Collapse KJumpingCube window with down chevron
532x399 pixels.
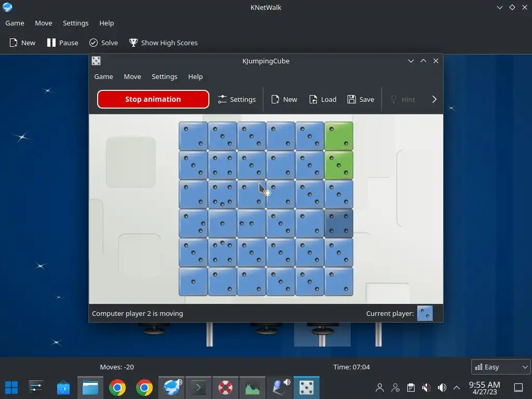(x=411, y=61)
